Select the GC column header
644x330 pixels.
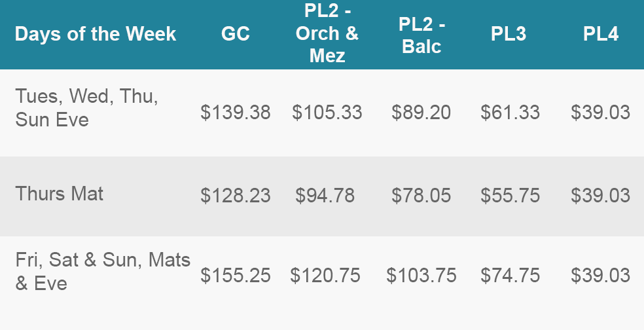(x=236, y=33)
